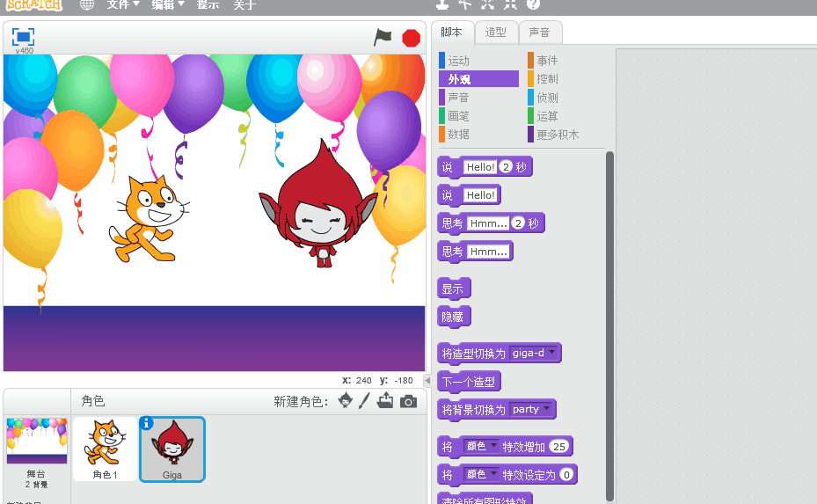Switch to the 造型 tab

click(495, 33)
